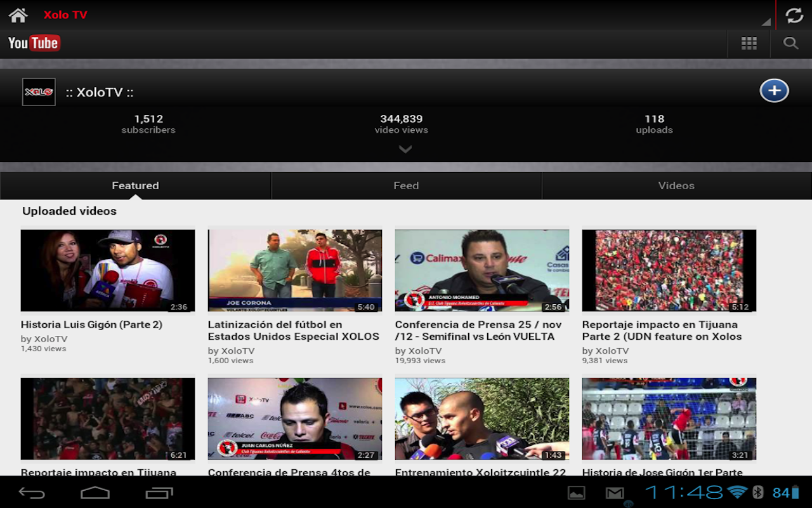Click the refresh icon at top right

[794, 15]
